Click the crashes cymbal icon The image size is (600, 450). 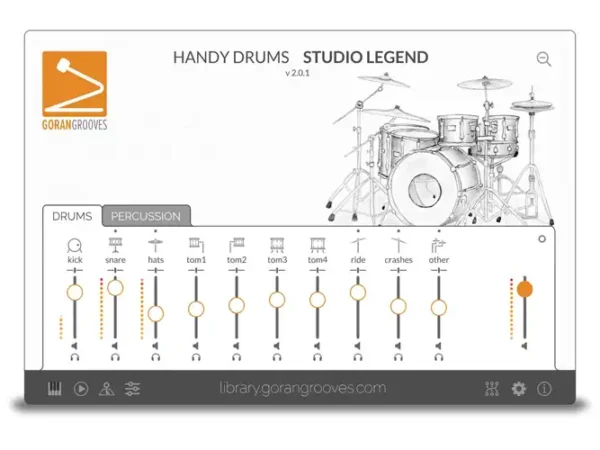[x=398, y=245]
